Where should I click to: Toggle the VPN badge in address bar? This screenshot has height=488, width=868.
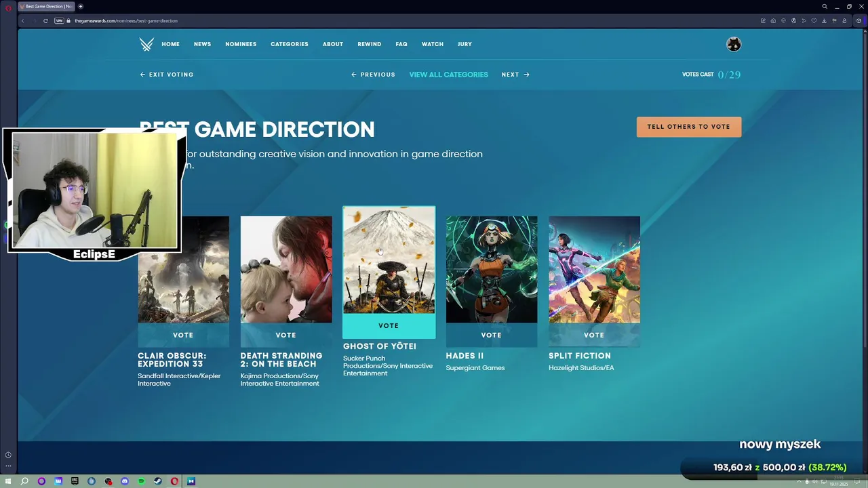point(59,21)
